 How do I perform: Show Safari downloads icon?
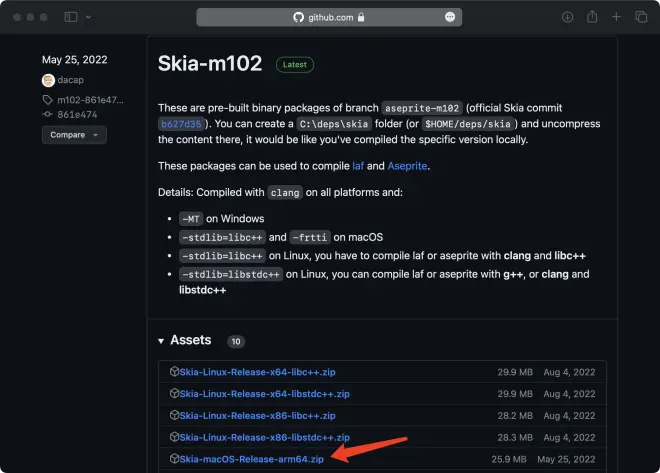[567, 17]
